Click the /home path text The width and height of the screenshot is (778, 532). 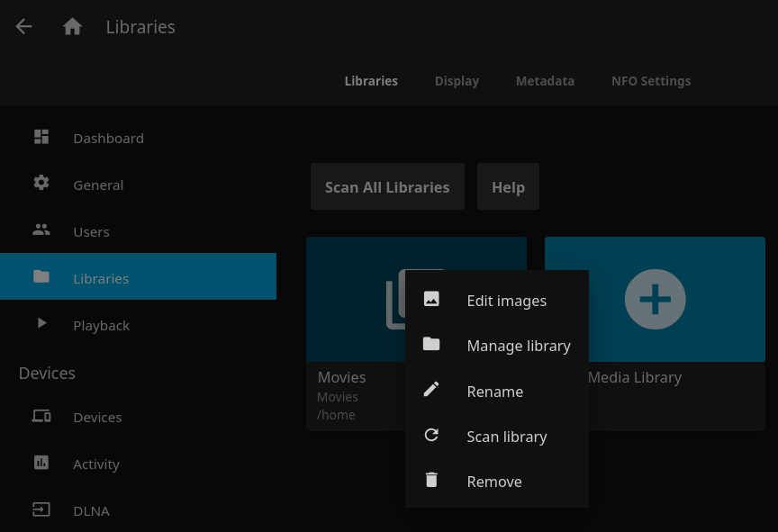coord(336,415)
